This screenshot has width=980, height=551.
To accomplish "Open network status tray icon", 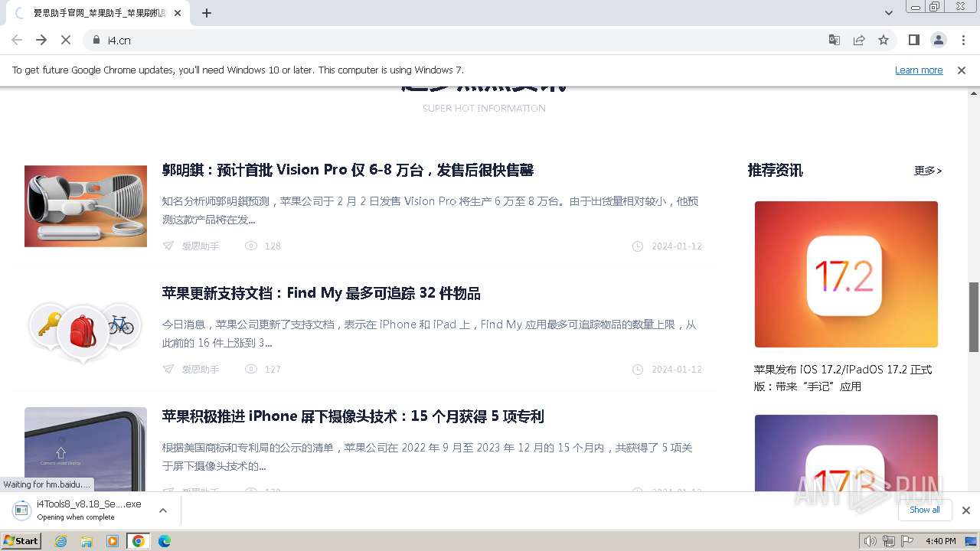I will coord(889,541).
